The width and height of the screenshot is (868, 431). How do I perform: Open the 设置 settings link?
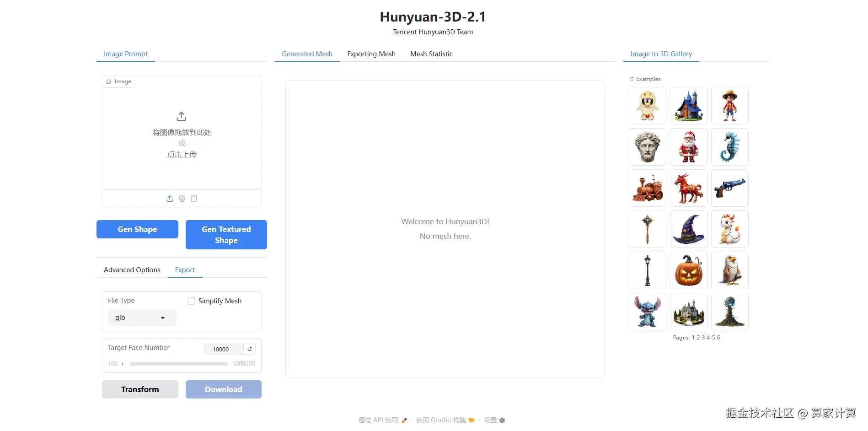point(494,420)
